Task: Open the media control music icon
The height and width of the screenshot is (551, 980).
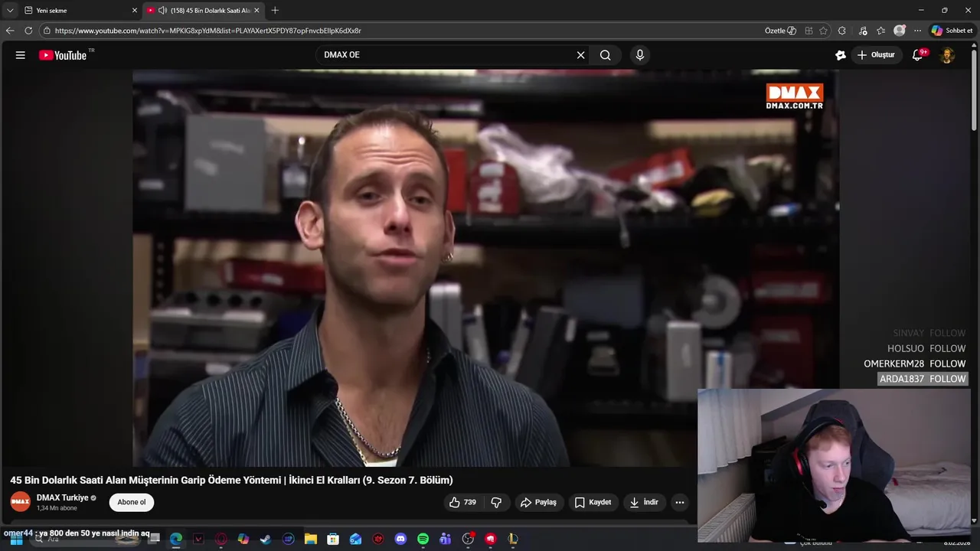Action: [864, 31]
